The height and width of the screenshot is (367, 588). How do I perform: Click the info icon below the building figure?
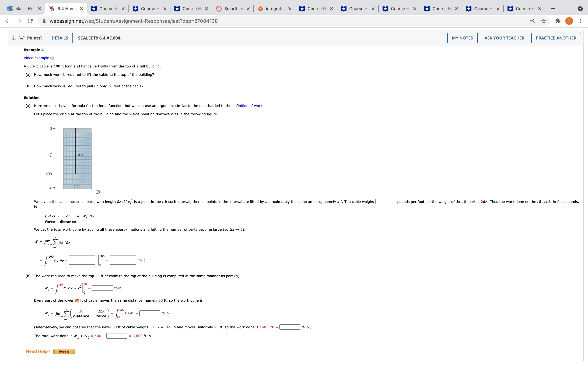pyautogui.click(x=98, y=192)
